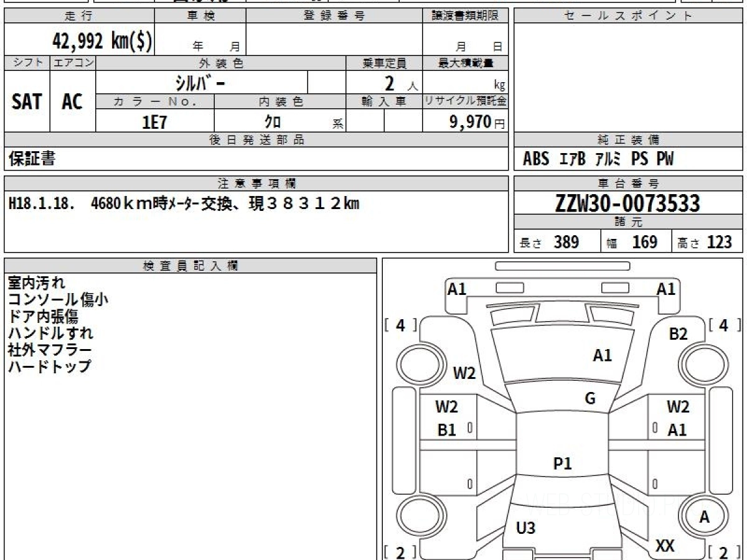Viewport: 747px width, 560px height.
Task: Click inspector note 社外マフラー
Action: (50, 350)
